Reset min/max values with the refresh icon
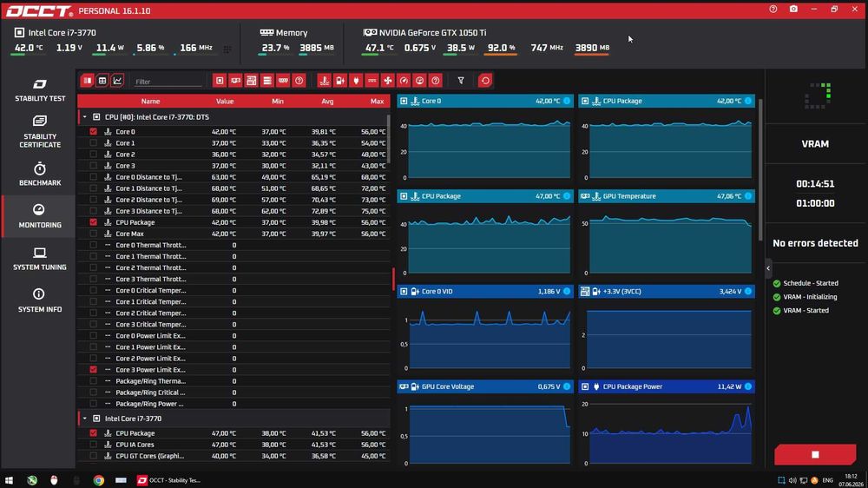Image resolution: width=868 pixels, height=488 pixels. point(485,81)
